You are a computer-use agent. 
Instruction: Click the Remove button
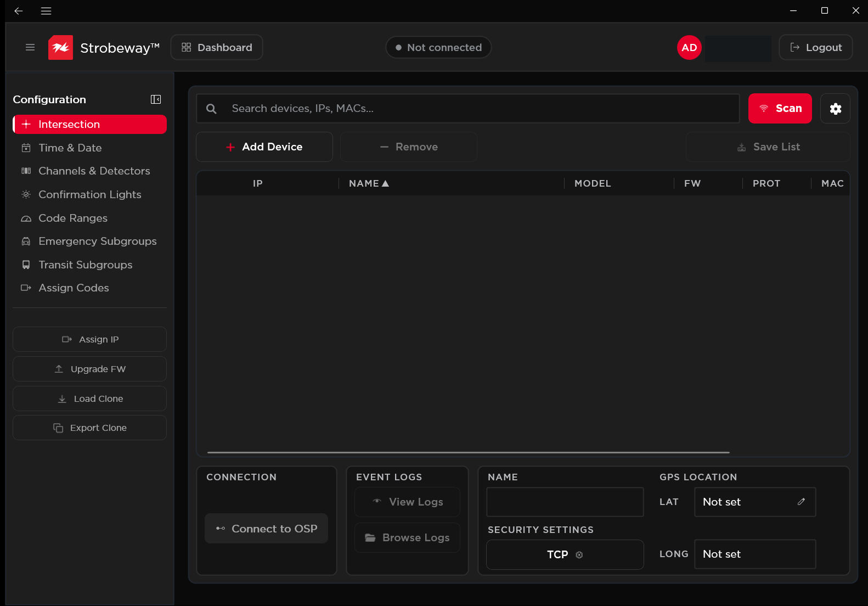[409, 147]
